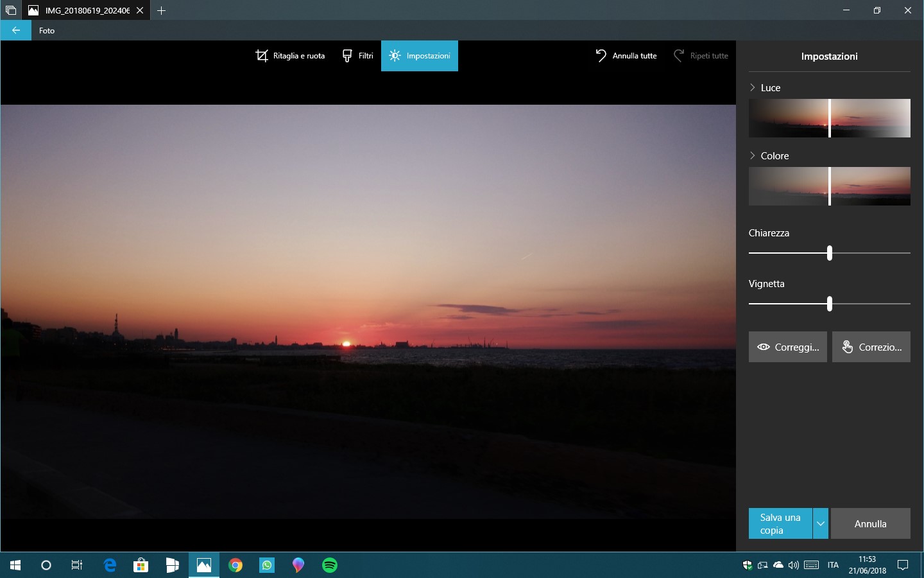Expand the Luce section chevron

[x=753, y=87]
